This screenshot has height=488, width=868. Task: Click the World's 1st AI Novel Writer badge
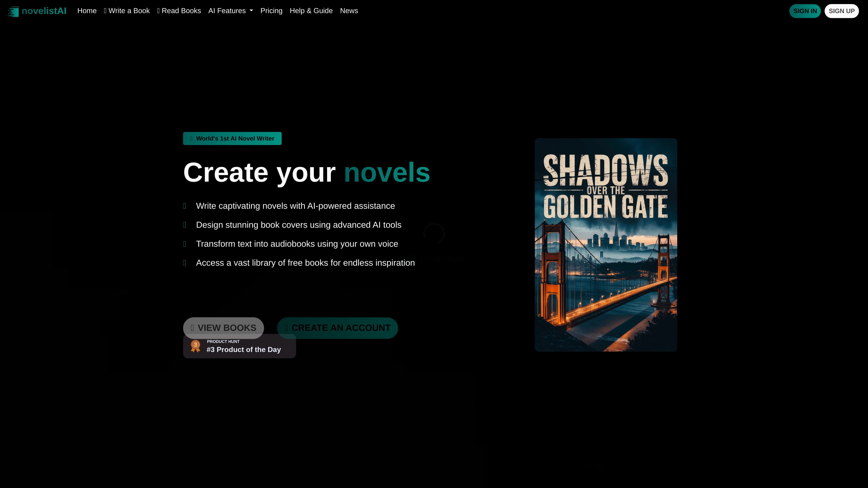232,138
